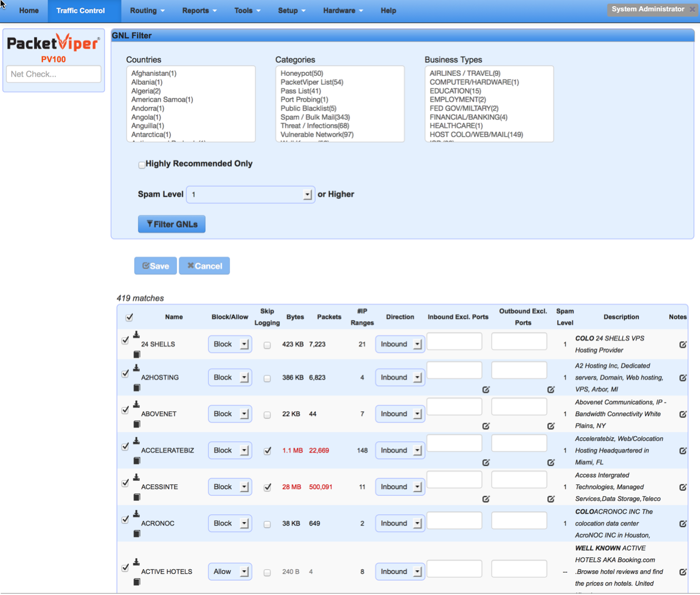Image resolution: width=700 pixels, height=595 pixels.
Task: Edit inbound excluded ports for A2HOSTING
Action: [486, 390]
